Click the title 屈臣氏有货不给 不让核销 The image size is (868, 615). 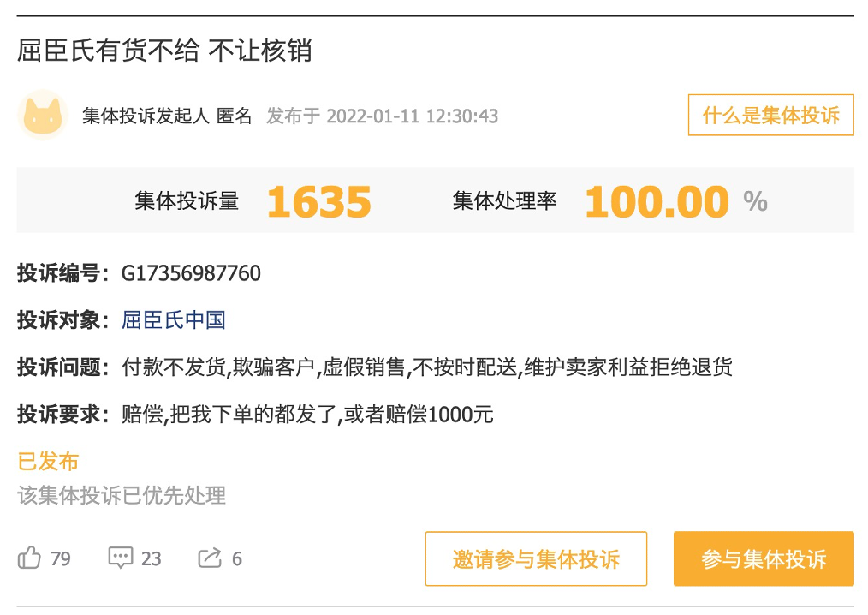164,51
